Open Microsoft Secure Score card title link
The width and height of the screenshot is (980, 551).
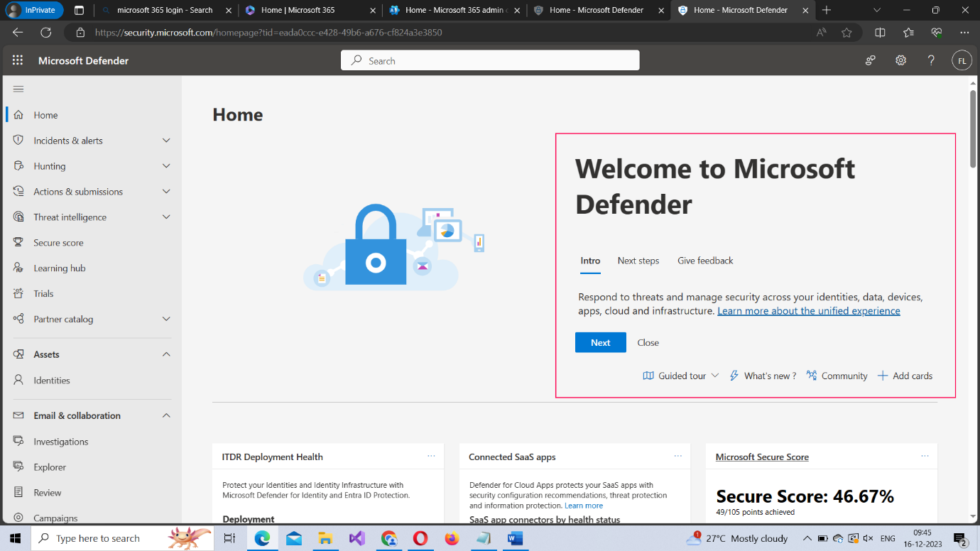point(762,457)
